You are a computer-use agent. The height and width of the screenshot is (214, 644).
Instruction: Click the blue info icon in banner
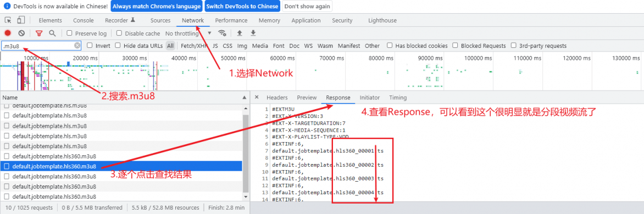(x=7, y=7)
